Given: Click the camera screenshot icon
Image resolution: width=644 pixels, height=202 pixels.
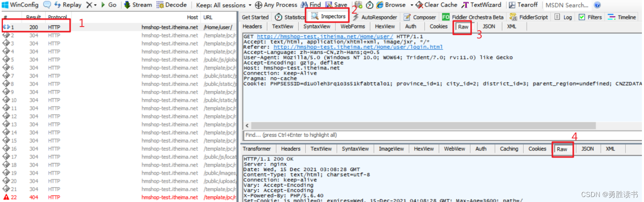Looking at the screenshot, I should click(x=359, y=5).
